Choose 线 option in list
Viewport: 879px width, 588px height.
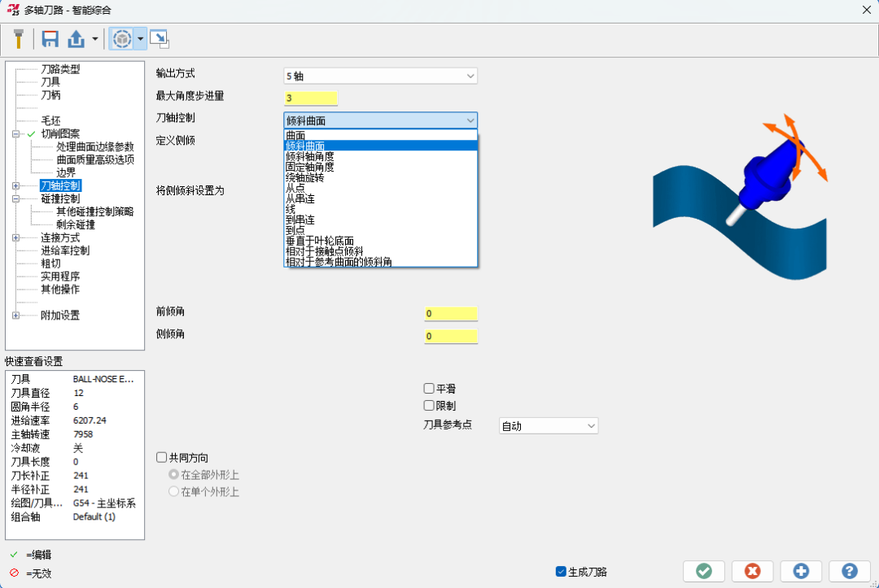click(381, 209)
